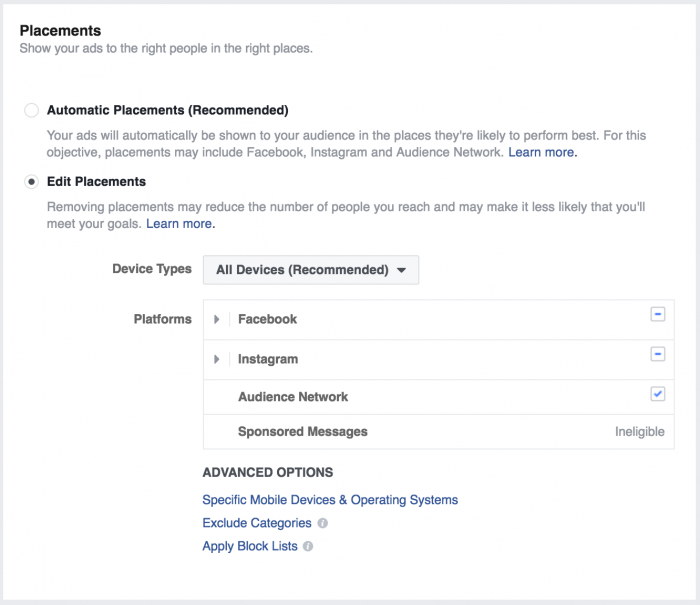Screen dimensions: 700x605
Task: Open Learn more under Automatic Placements
Action: coord(542,153)
